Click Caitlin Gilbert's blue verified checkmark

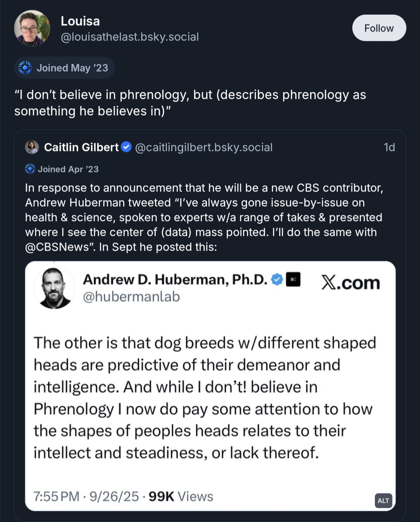(x=126, y=147)
